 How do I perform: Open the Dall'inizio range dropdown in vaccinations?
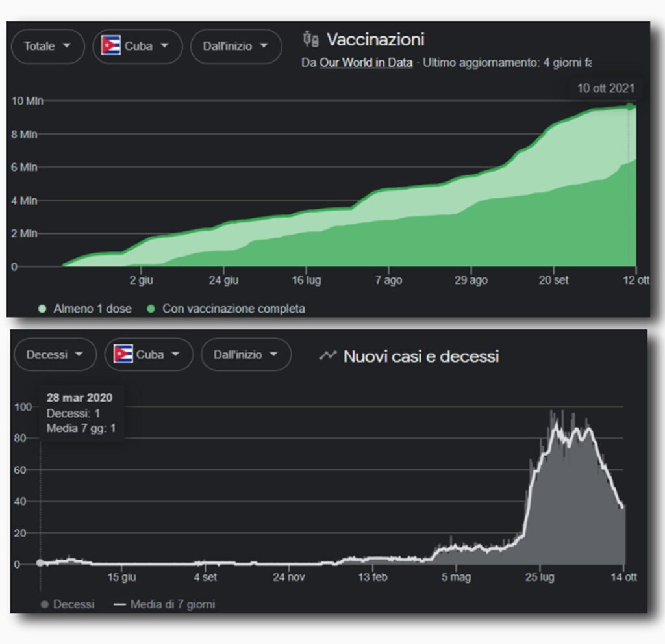pyautogui.click(x=236, y=46)
